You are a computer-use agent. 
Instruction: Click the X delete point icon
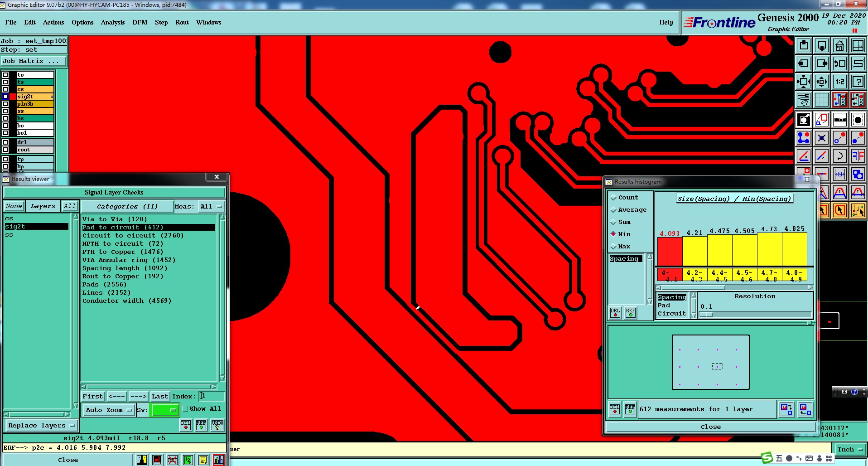pos(822,138)
